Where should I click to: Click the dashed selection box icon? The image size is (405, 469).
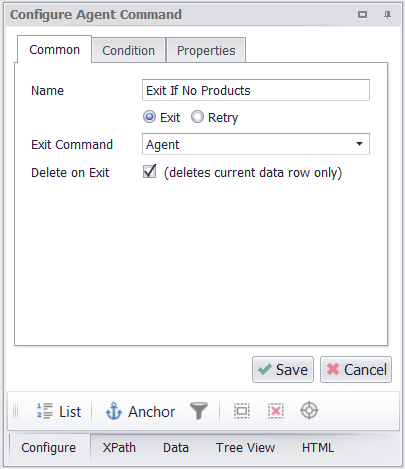click(242, 411)
